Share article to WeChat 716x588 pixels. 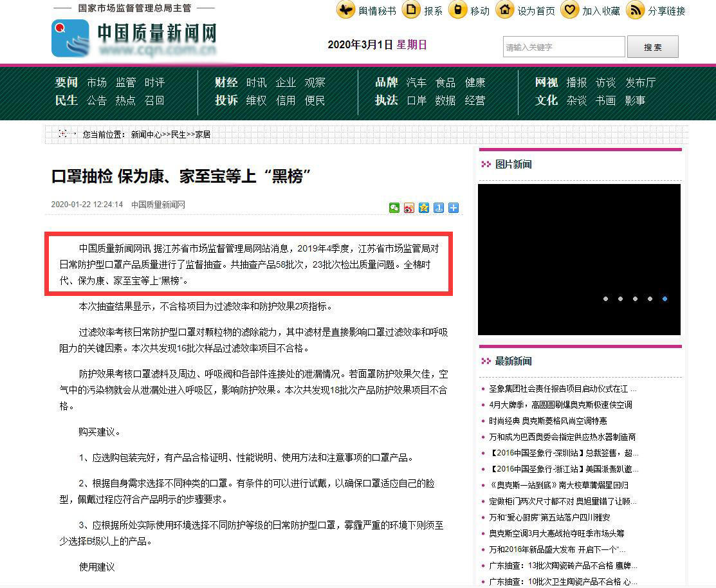[x=394, y=208]
